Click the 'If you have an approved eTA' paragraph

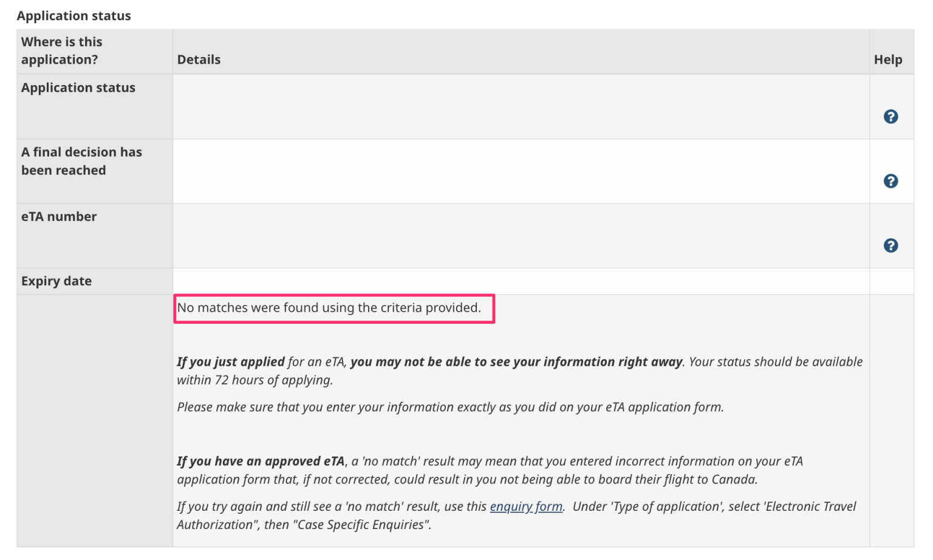coord(490,470)
